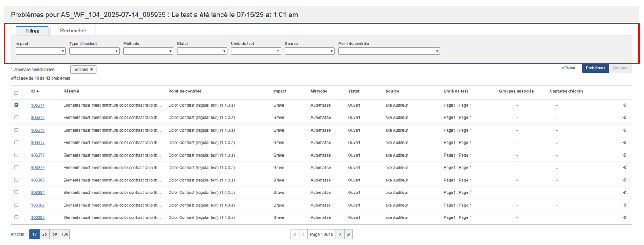The height and width of the screenshot is (245, 644).
Task: Switch to the Rechercher tab
Action: (x=73, y=31)
